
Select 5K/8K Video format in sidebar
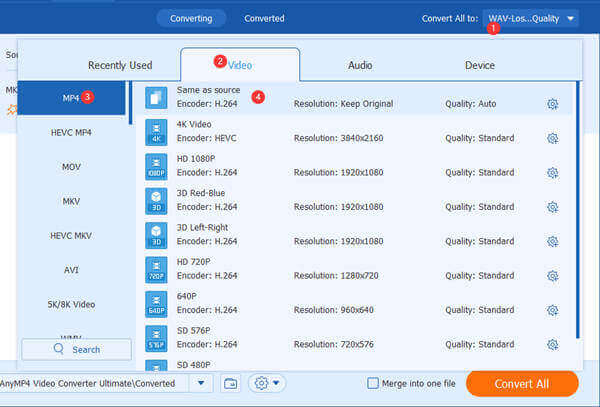pyautogui.click(x=71, y=304)
